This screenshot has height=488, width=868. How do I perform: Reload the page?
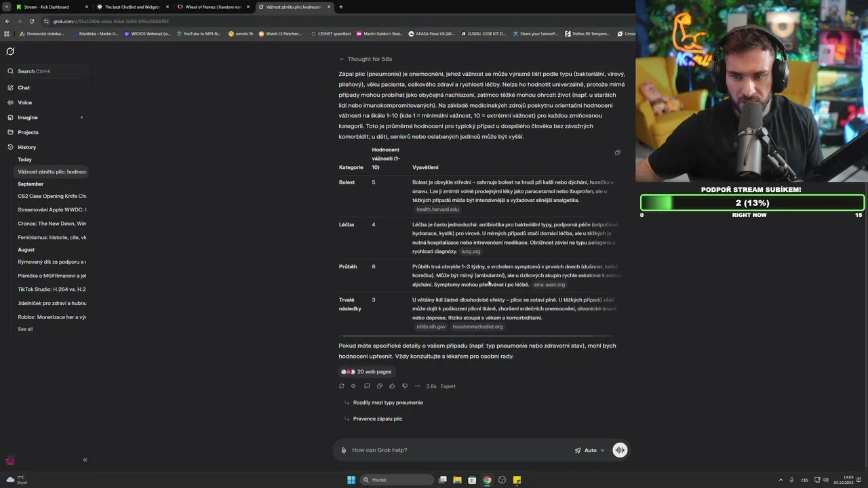click(31, 21)
